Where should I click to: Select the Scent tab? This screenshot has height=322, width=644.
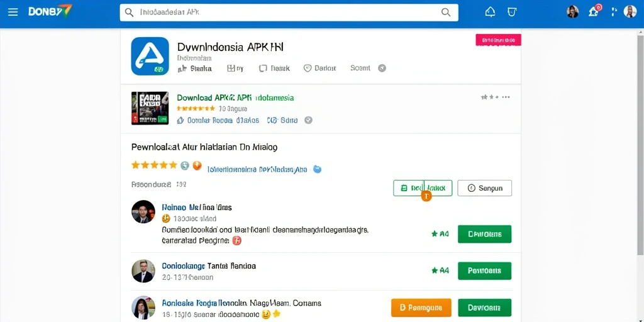tap(360, 68)
